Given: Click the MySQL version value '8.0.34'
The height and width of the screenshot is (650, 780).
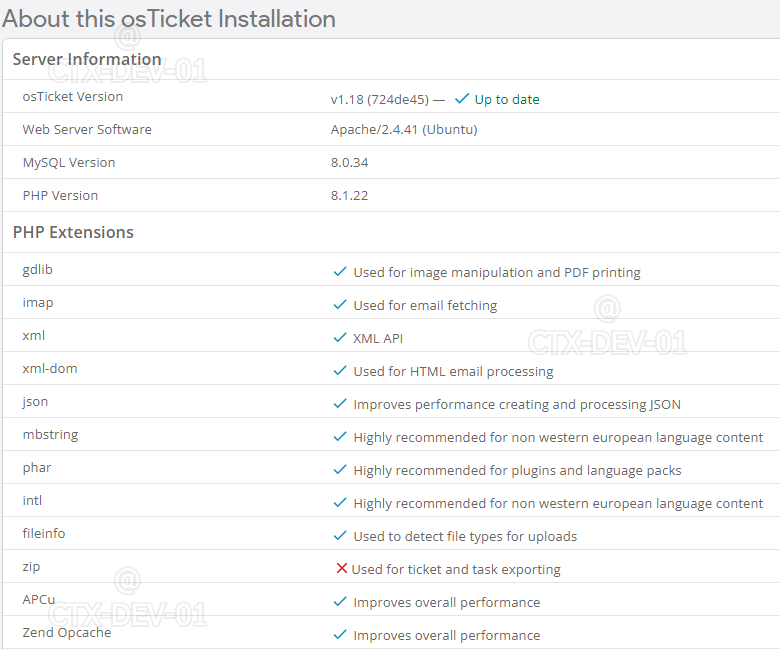Looking at the screenshot, I should pos(349,163).
